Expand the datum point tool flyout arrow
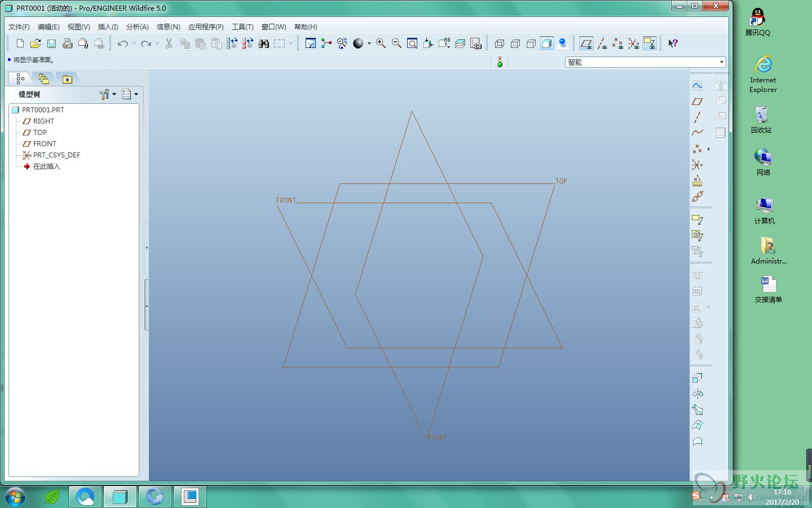Image resolution: width=812 pixels, height=508 pixels. tap(709, 149)
